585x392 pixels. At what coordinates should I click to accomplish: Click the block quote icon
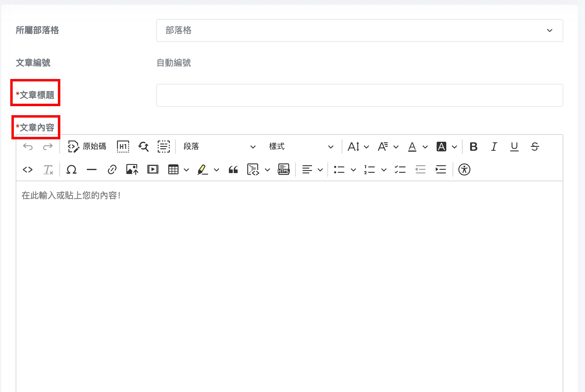tap(233, 169)
